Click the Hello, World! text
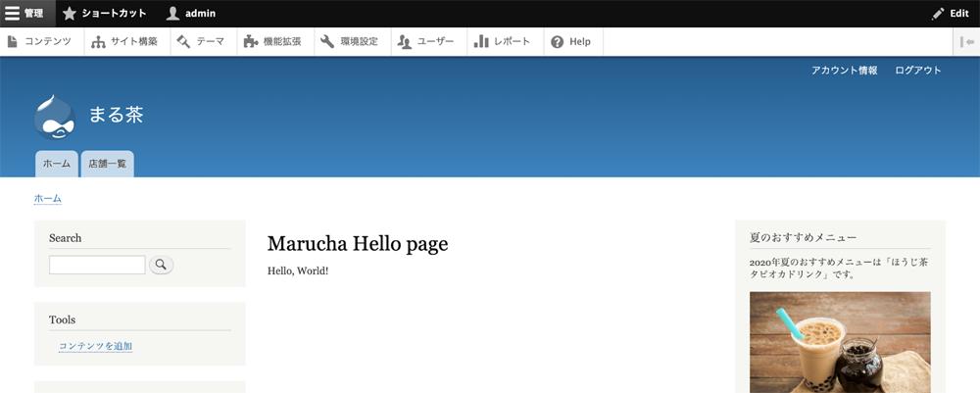The image size is (980, 393). coord(298,271)
